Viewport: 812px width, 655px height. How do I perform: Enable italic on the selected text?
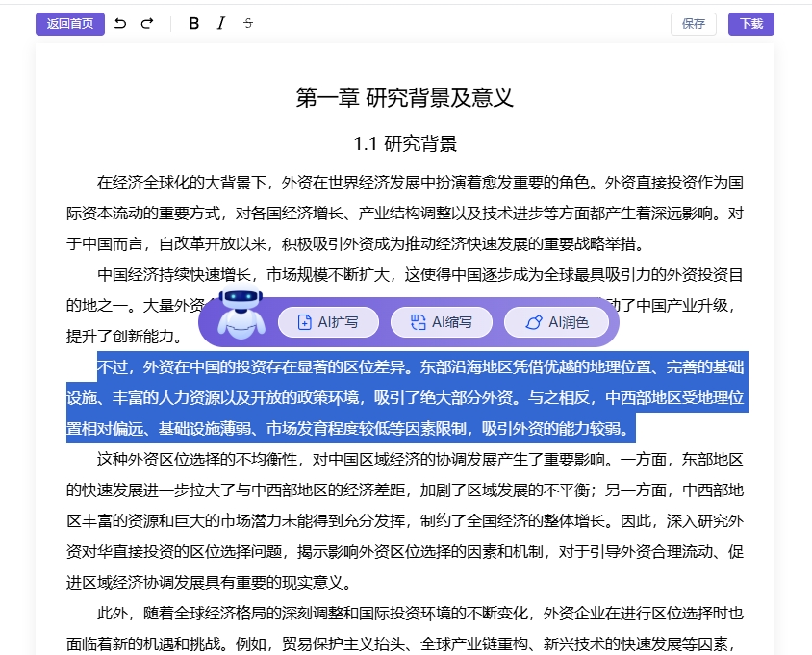pyautogui.click(x=221, y=23)
